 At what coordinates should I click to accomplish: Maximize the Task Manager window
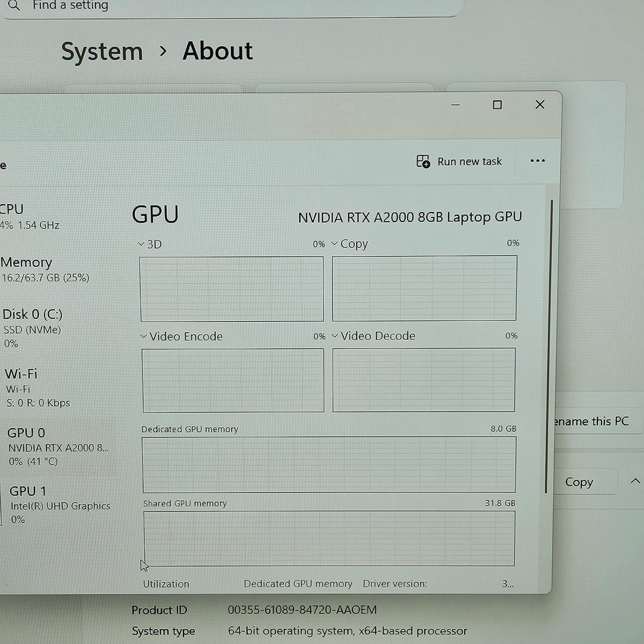click(497, 105)
